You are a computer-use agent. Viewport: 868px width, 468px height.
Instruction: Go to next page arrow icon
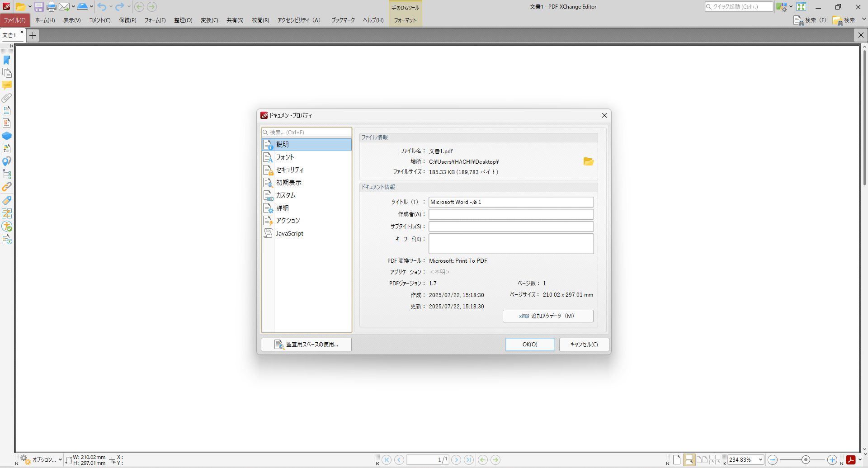pos(456,460)
